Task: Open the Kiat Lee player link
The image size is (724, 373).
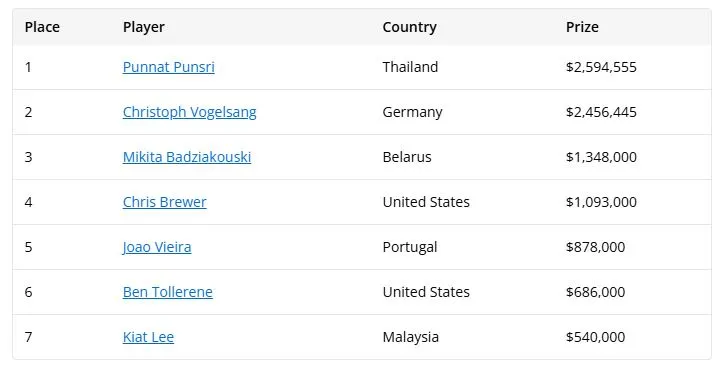Action: (148, 337)
